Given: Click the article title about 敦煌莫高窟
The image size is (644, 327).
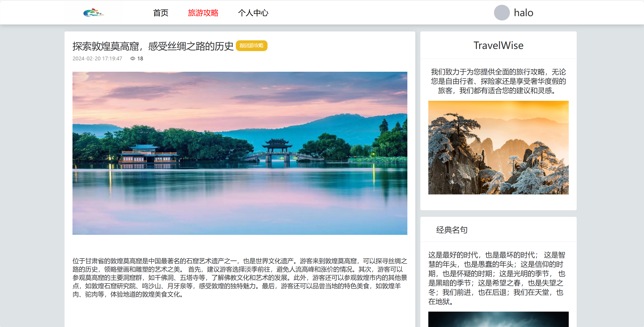Looking at the screenshot, I should [153, 46].
